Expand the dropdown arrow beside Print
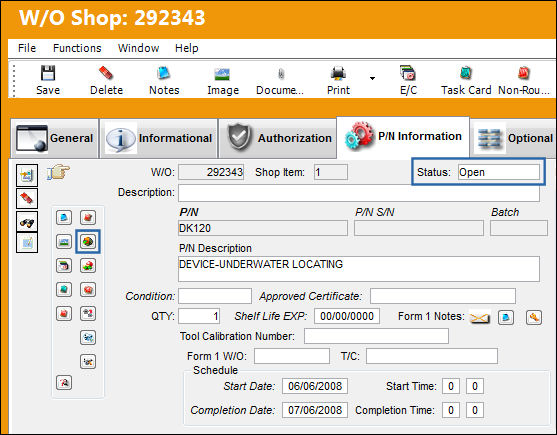 [372, 78]
